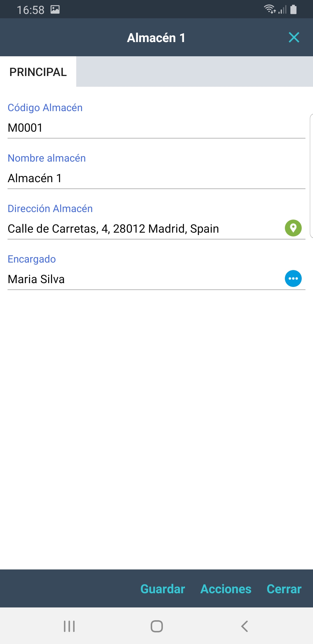This screenshot has height=644, width=313.
Task: Save the warehouse with Guardar
Action: [163, 589]
